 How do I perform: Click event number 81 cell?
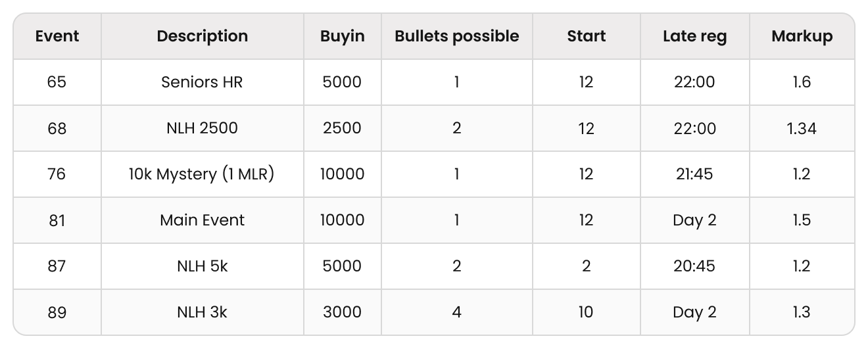point(57,220)
